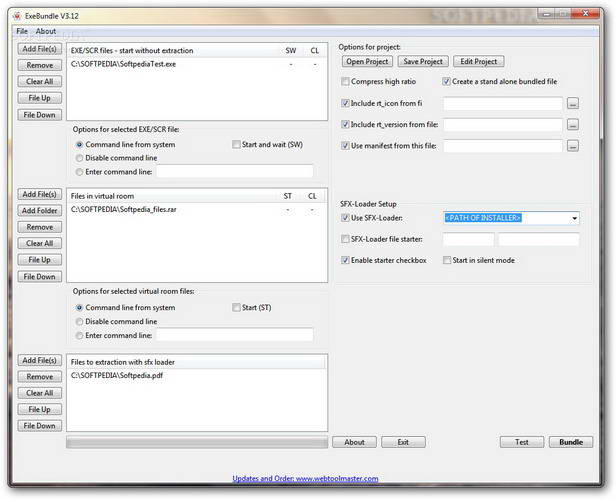This screenshot has width=616, height=500.
Task: Move File Up in EXE/SCR files list
Action: (40, 98)
